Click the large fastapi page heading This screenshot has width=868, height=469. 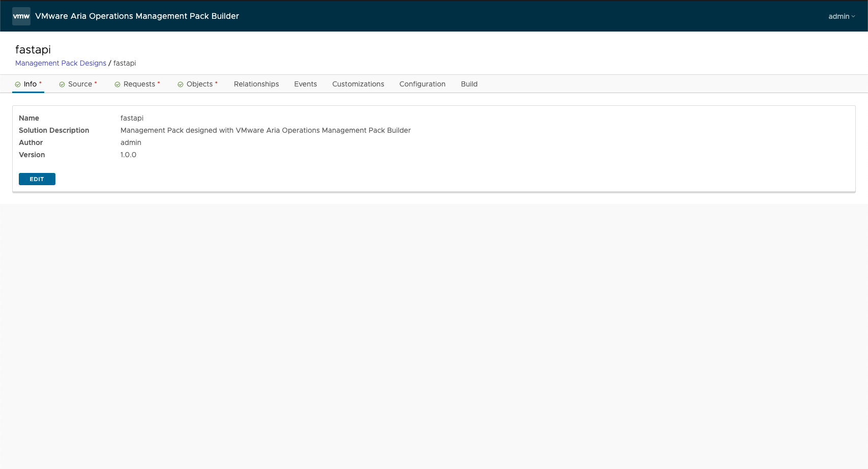[33, 49]
